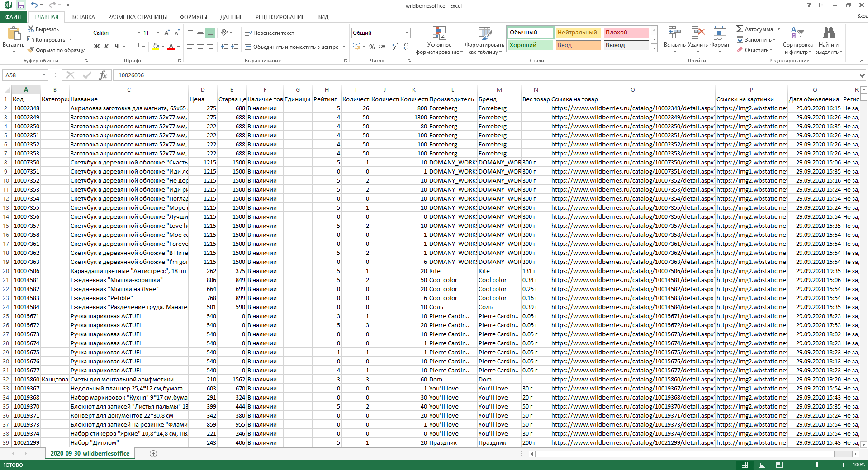Switch to the Формулы ribbon tab
Viewport: 868px width, 470px height.
193,17
